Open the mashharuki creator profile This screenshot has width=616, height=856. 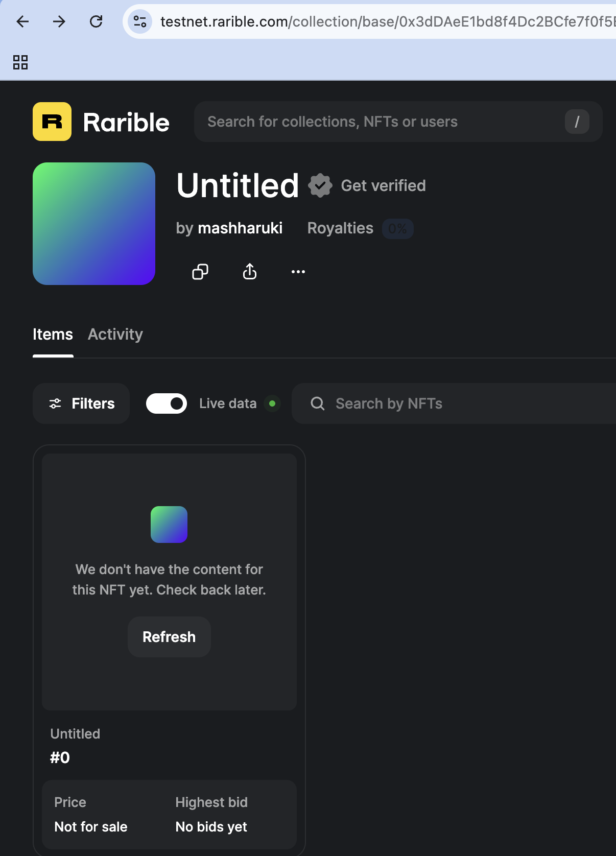240,228
